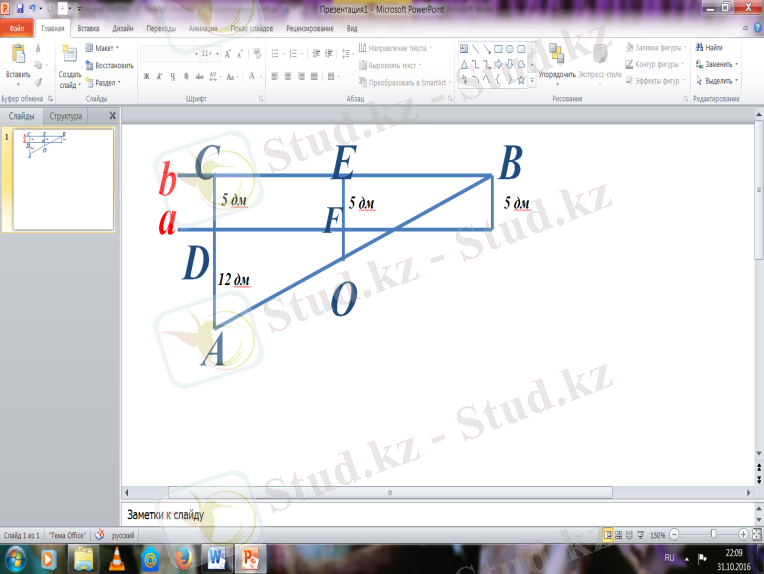The image size is (764, 574).
Task: Launch VLC from the taskbar
Action: [116, 557]
